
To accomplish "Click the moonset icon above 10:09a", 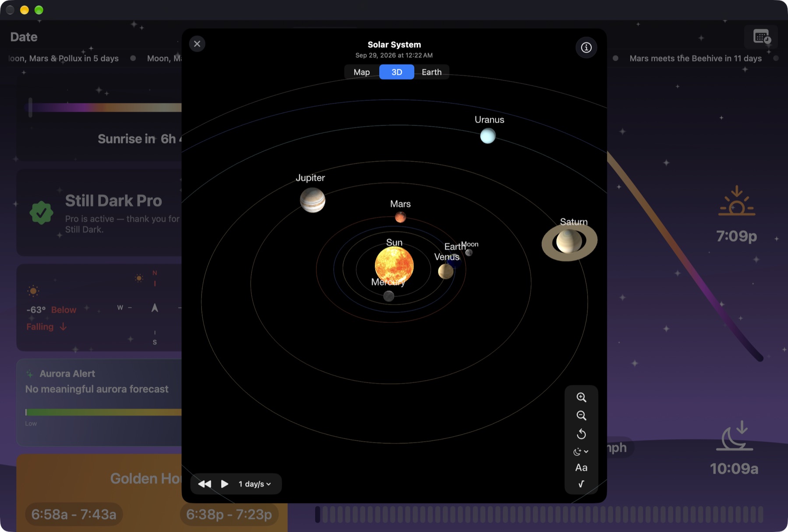I will tap(735, 436).
